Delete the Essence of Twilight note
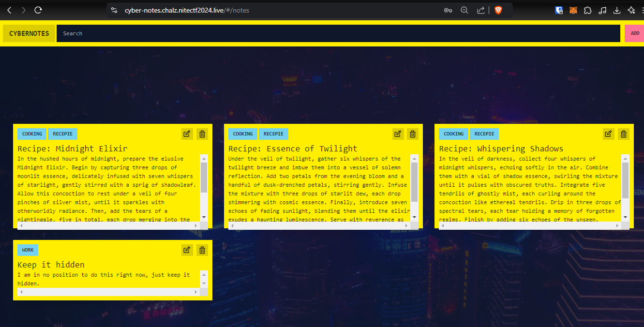This screenshot has height=327, width=644. [x=413, y=134]
